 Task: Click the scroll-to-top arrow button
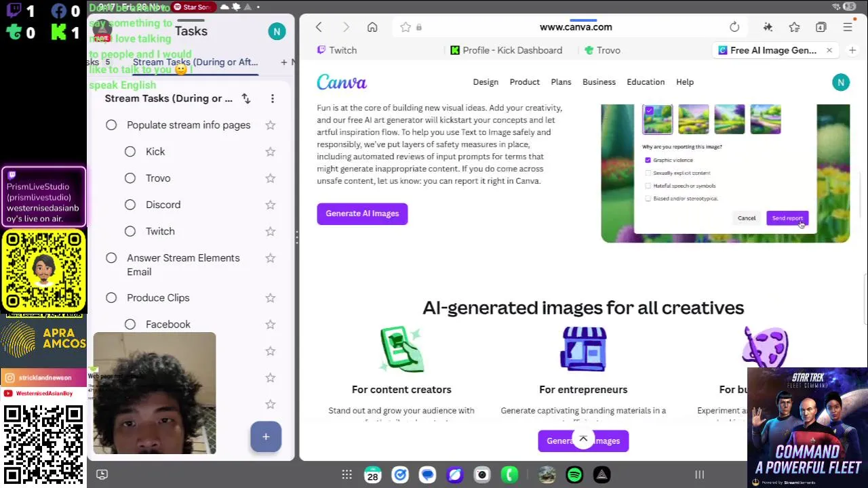[583, 439]
